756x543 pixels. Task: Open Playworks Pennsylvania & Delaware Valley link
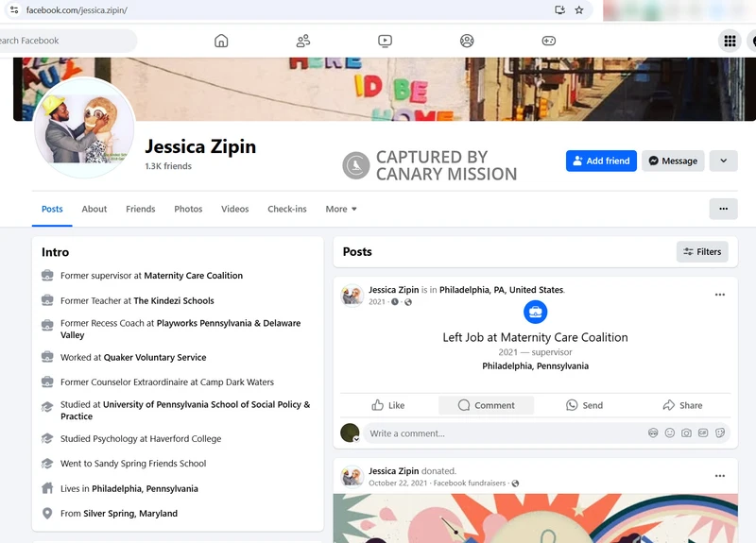pos(180,329)
